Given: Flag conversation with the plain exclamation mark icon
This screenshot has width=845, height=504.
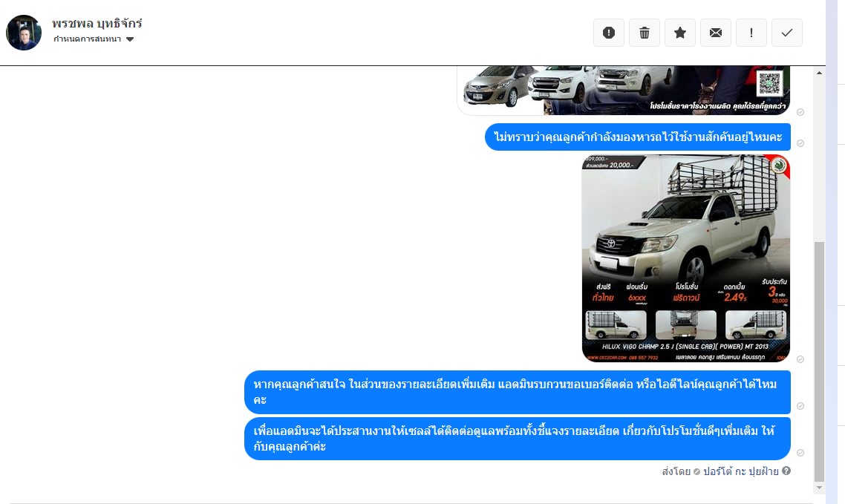Looking at the screenshot, I should pos(751,33).
